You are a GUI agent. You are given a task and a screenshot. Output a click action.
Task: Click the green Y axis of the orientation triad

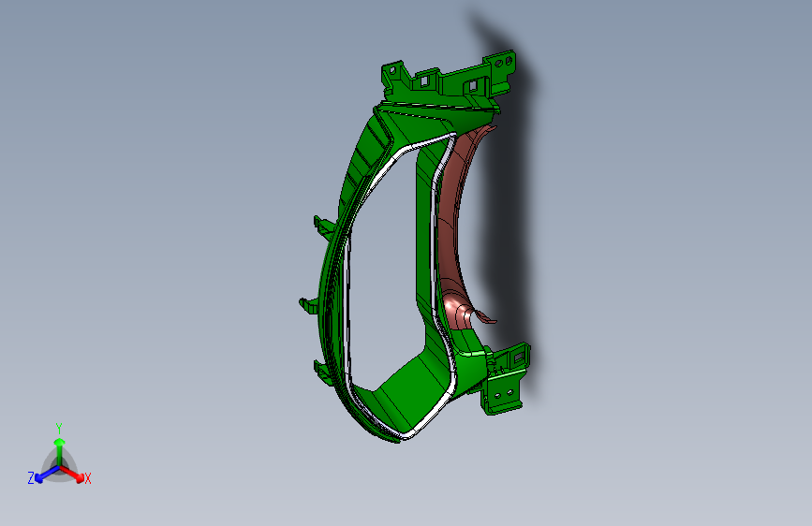(x=60, y=452)
